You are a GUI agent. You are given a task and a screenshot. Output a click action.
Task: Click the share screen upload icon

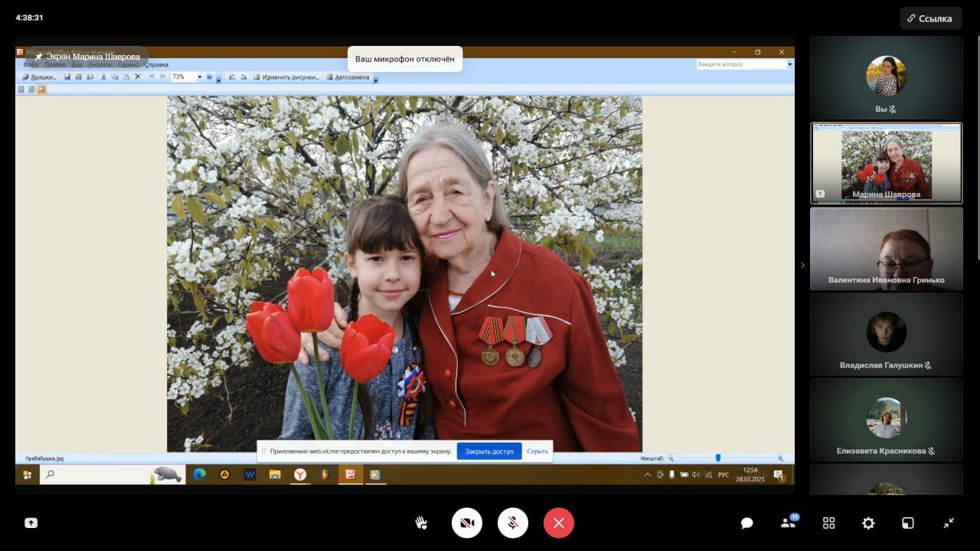31,523
